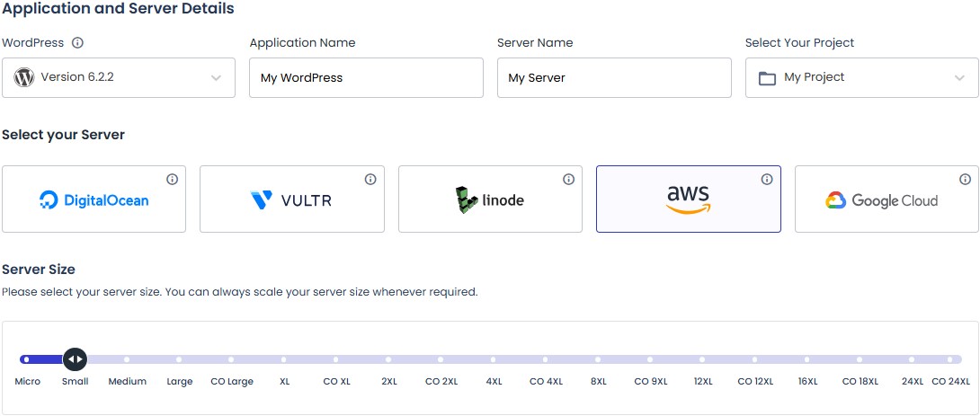This screenshot has height=416, width=980.
Task: Click the folder icon in project dropdown
Action: tap(767, 78)
